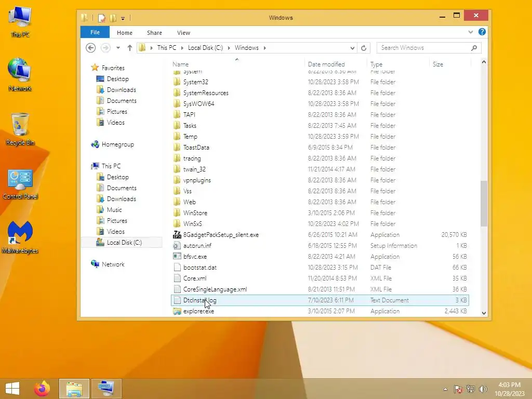This screenshot has width=532, height=399.
Task: Open Action Center flag in system tray
Action: click(x=458, y=389)
